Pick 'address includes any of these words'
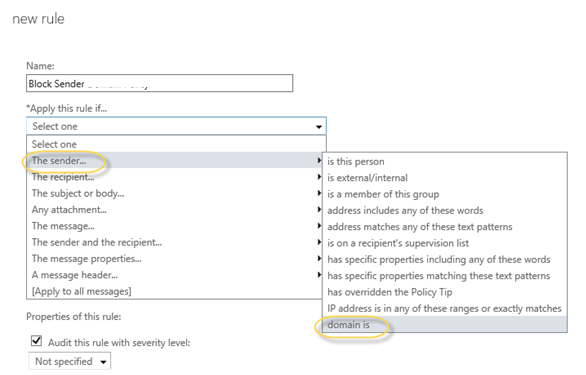Viewport: 586px width, 375px height. [x=445, y=210]
